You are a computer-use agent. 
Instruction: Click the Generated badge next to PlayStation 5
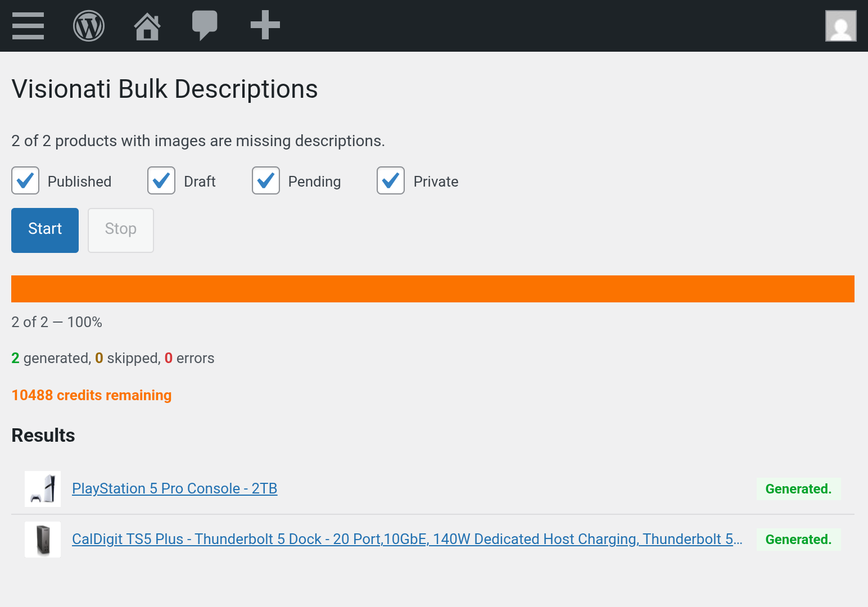[798, 488]
